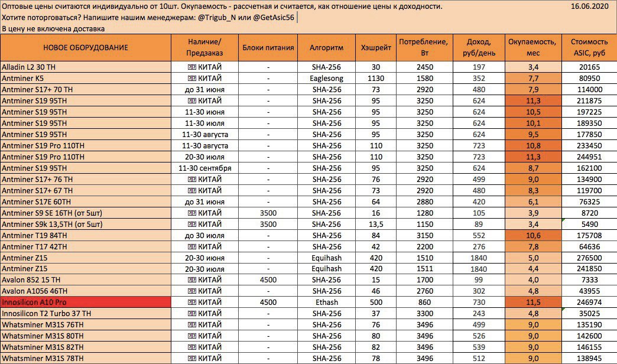Select the "Antminer S17+ 67 TH" cell
The height and width of the screenshot is (364, 617).
(85, 190)
